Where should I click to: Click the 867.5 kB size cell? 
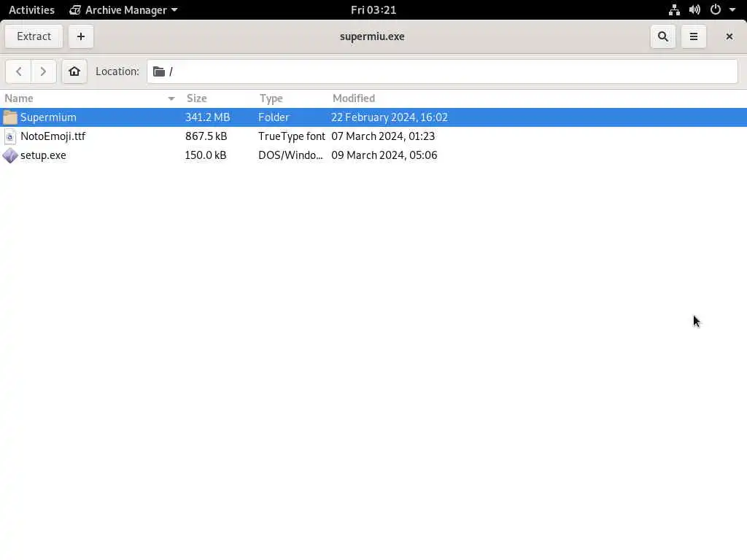(x=206, y=136)
